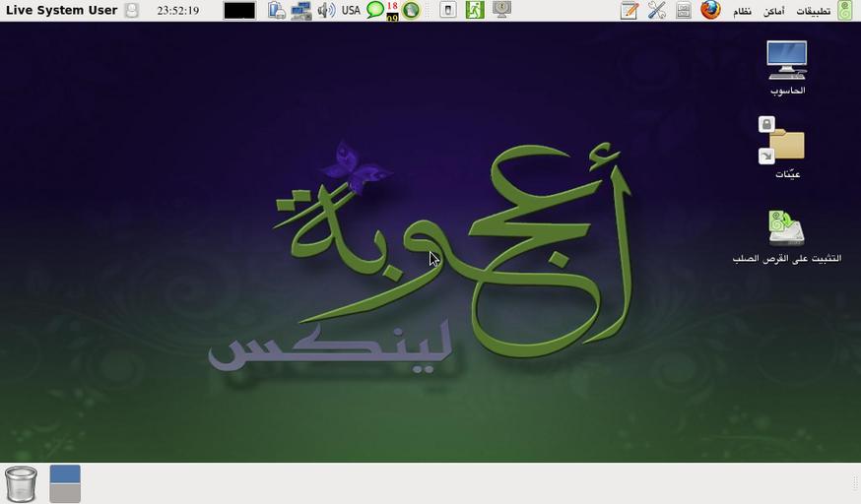Image resolution: width=861 pixels, height=504 pixels.
Task: Open the network connection icon
Action: coord(301,11)
